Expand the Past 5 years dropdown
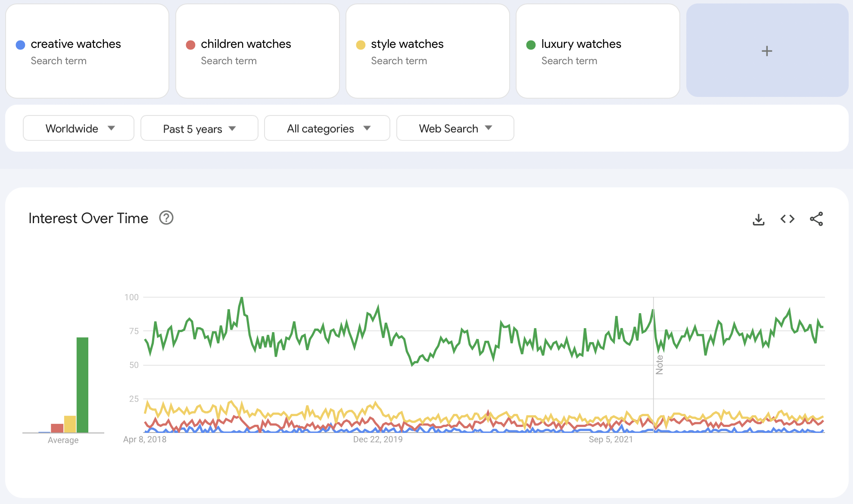853x504 pixels. coord(199,128)
